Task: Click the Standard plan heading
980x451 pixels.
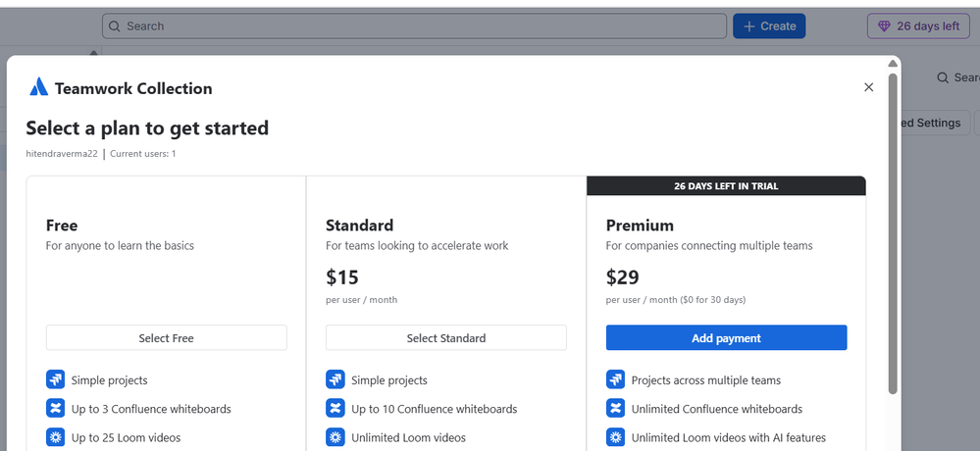Action: tap(359, 225)
